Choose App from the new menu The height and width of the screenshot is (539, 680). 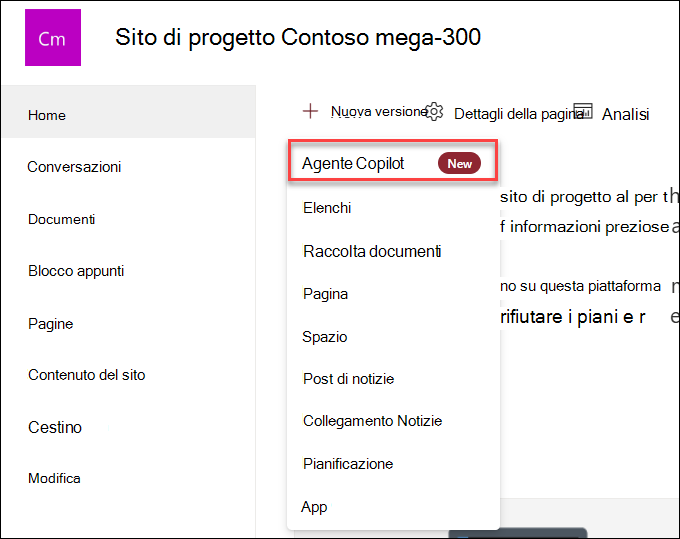tap(314, 507)
